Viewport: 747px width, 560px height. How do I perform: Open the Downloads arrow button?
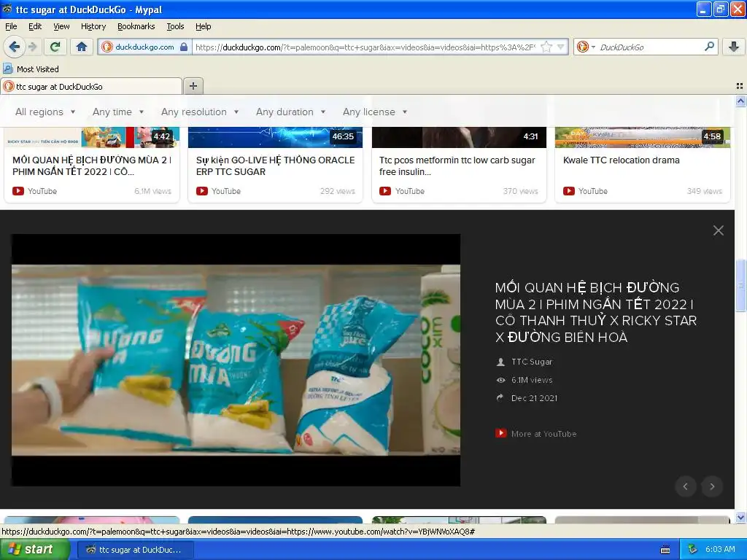pyautogui.click(x=734, y=47)
